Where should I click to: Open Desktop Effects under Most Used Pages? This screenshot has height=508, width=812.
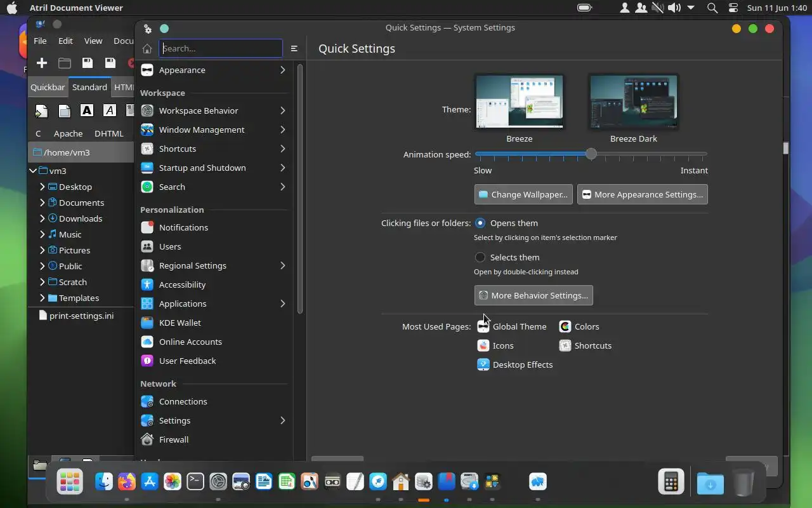[515, 364]
